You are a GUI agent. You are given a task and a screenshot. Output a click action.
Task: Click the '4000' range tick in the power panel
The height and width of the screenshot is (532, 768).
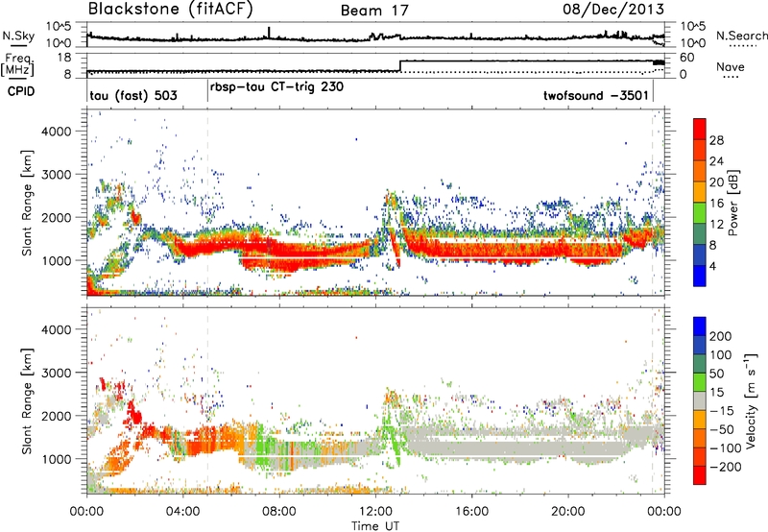pos(56,132)
